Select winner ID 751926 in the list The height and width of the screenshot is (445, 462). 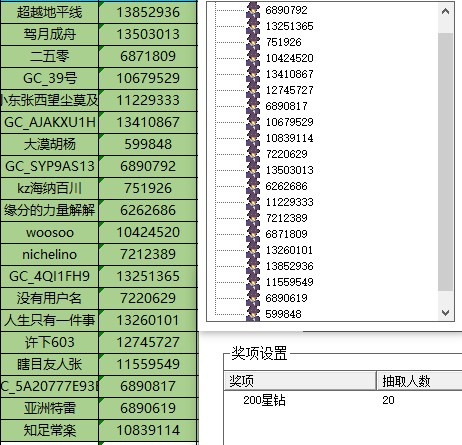[x=283, y=42]
